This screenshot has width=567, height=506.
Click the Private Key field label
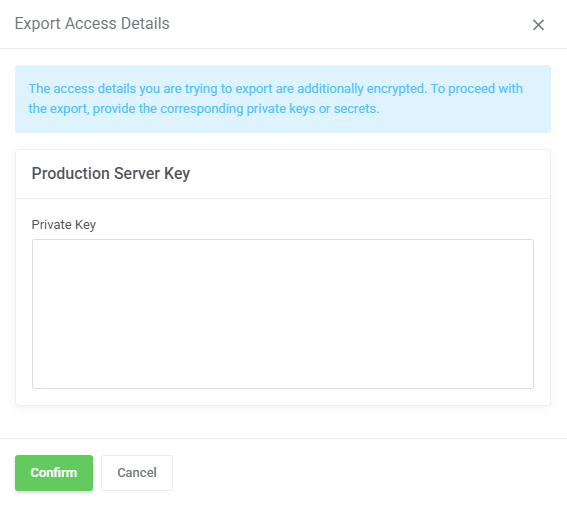[64, 225]
